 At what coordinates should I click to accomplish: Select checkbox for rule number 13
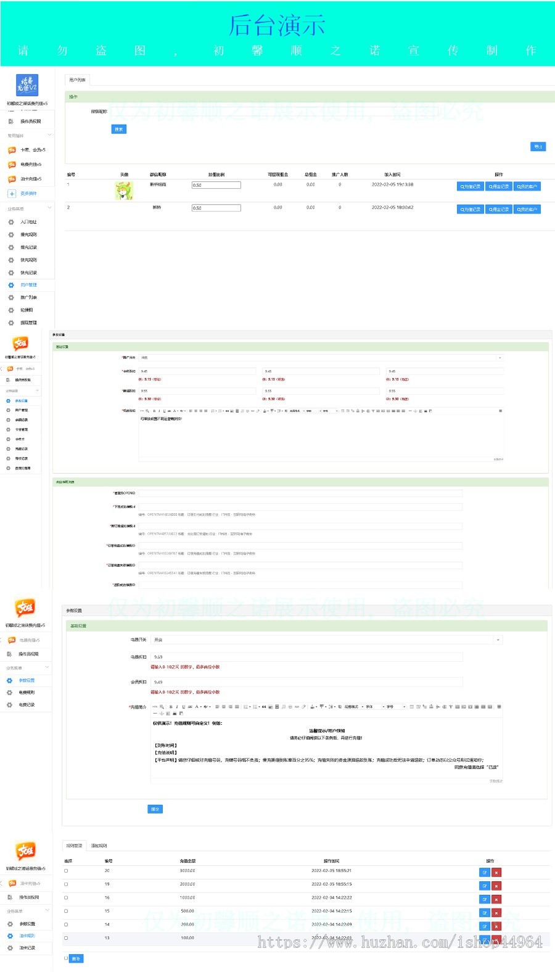pyautogui.click(x=66, y=938)
